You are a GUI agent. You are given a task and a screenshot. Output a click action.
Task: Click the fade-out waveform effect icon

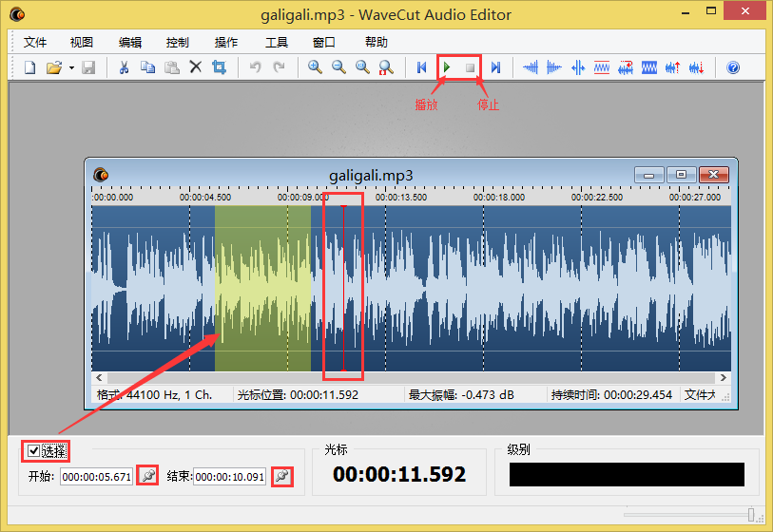coord(554,67)
